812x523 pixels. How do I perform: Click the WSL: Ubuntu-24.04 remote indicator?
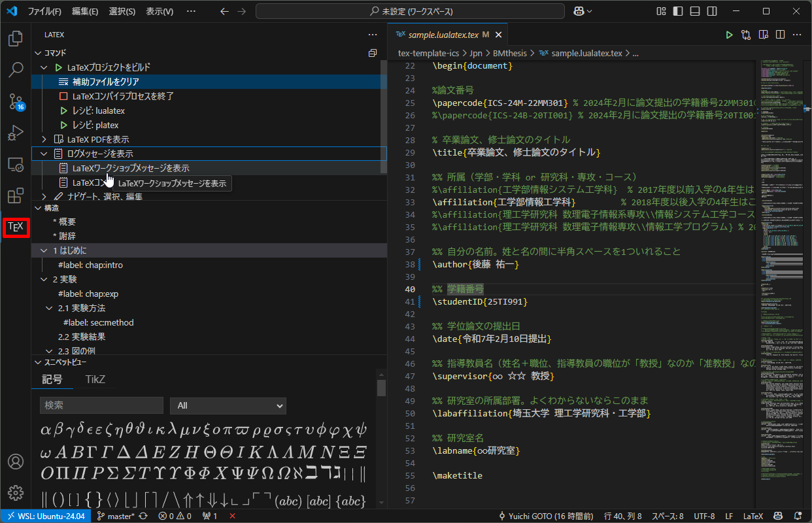click(x=46, y=516)
